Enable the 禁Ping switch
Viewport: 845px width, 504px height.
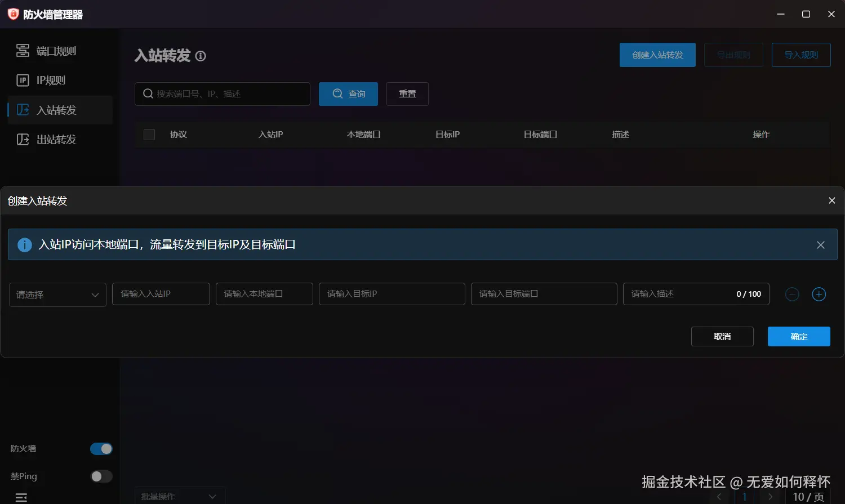click(101, 476)
